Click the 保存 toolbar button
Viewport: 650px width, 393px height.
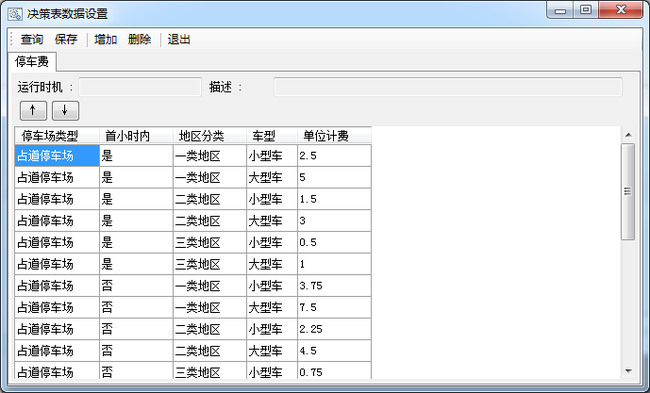[x=66, y=39]
